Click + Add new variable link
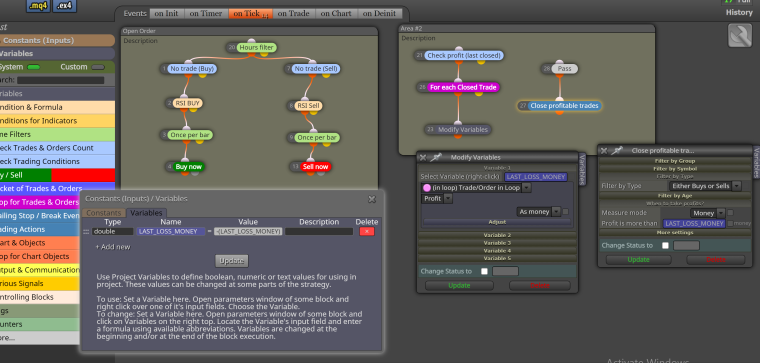 [113, 247]
